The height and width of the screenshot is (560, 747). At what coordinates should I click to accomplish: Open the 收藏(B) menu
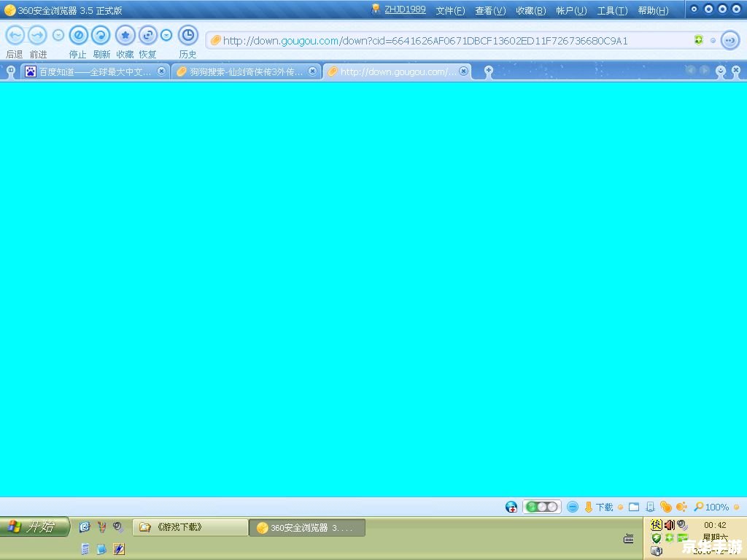531,10
